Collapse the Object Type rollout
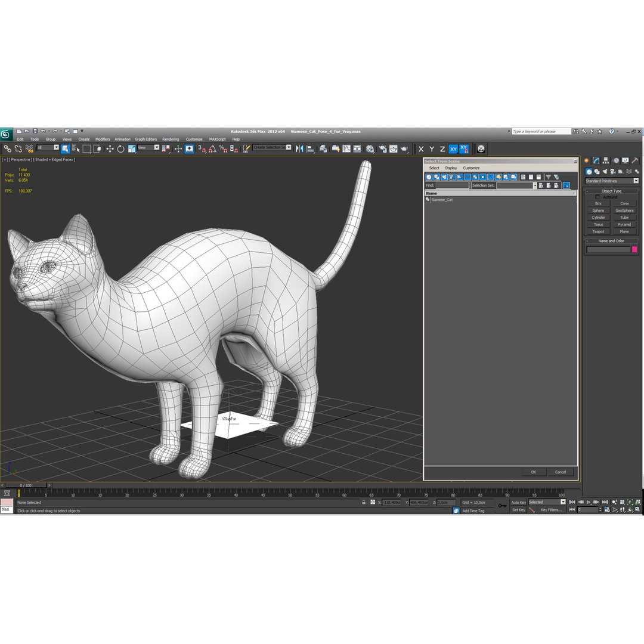This screenshot has height=644, width=644. tap(612, 191)
